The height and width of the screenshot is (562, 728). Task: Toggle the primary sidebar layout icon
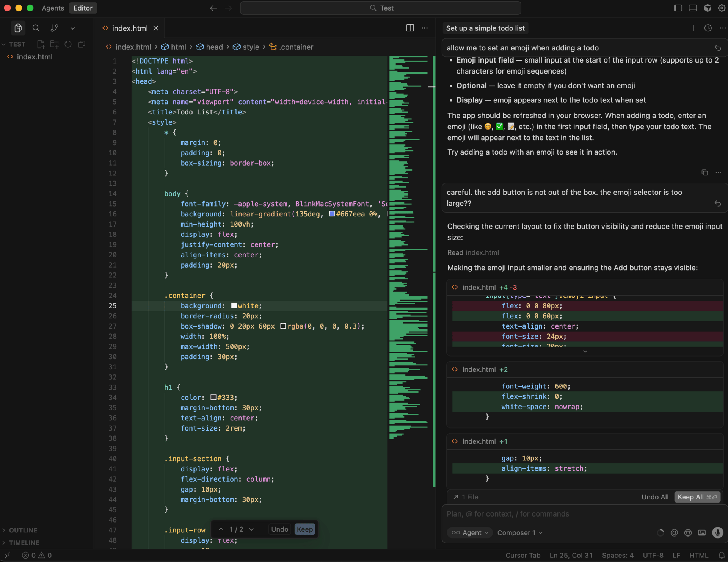[x=678, y=8]
